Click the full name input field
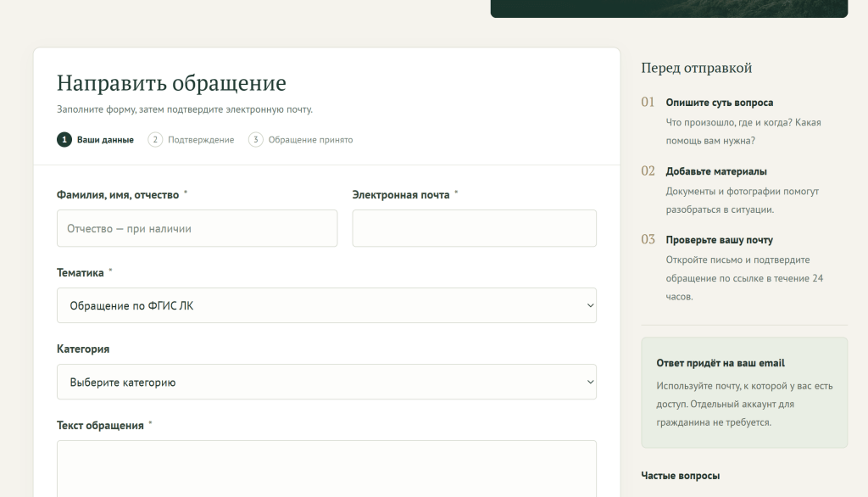This screenshot has height=497, width=868. click(x=197, y=228)
